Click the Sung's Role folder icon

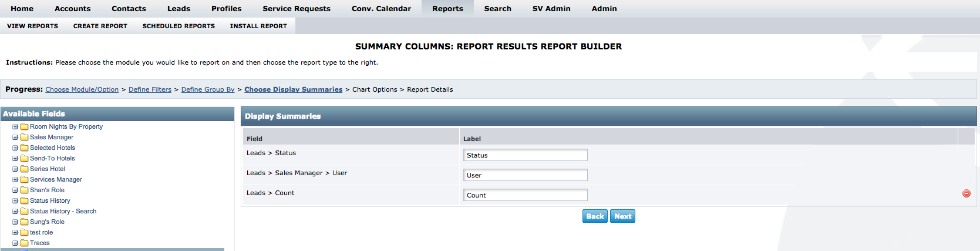(x=24, y=222)
